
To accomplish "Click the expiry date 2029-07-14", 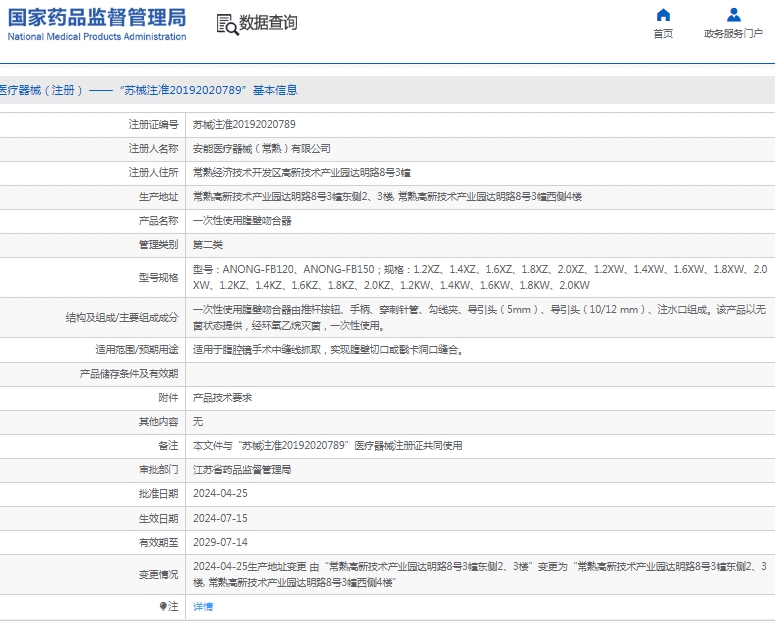I will 220,542.
